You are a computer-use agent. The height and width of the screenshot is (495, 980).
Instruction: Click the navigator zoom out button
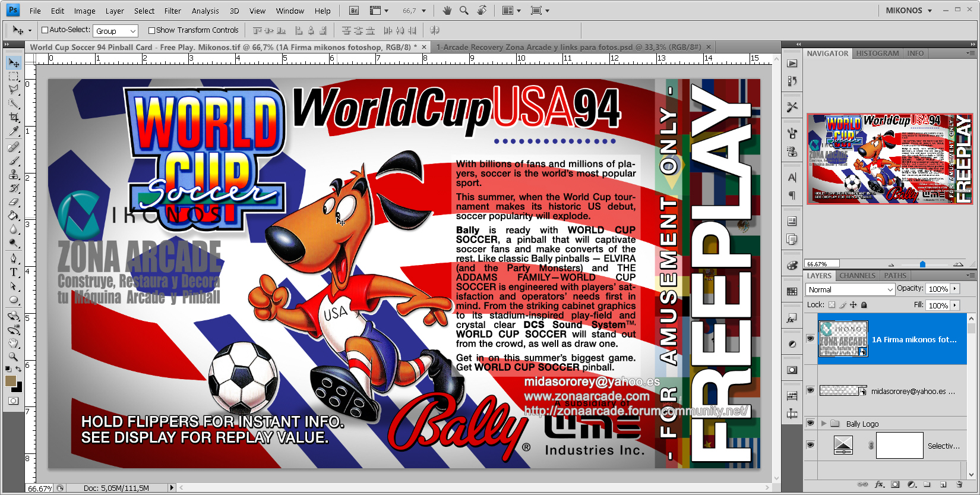pos(891,264)
